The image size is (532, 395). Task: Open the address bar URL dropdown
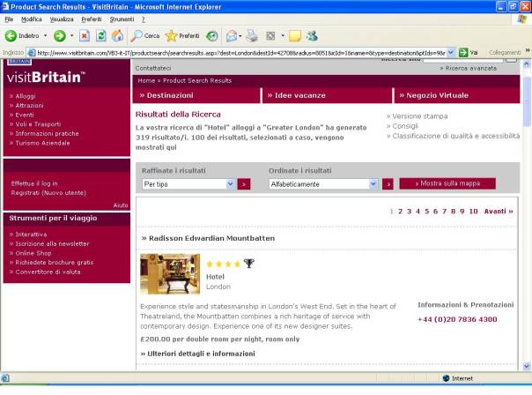pyautogui.click(x=451, y=53)
